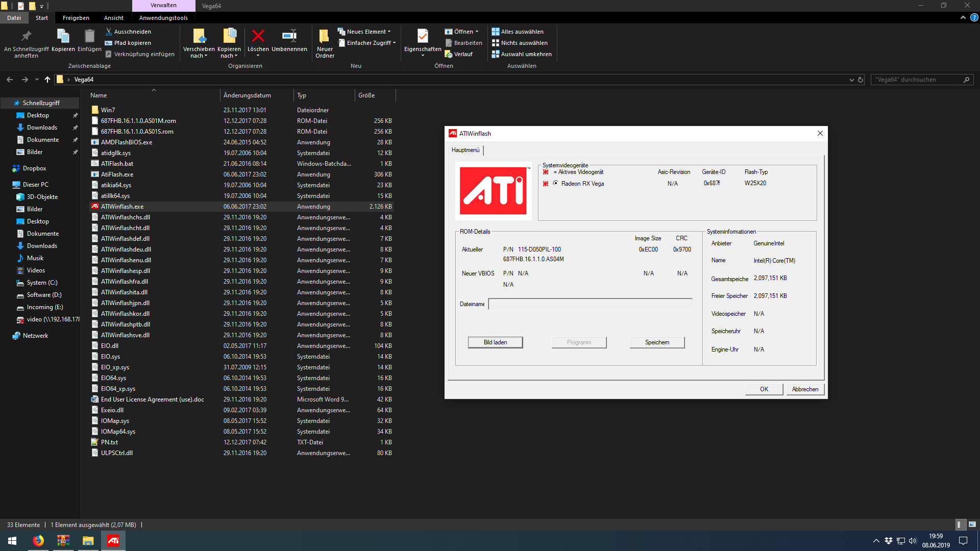980x551 pixels.
Task: Click the Einfügen paste icon
Action: pyautogui.click(x=89, y=36)
